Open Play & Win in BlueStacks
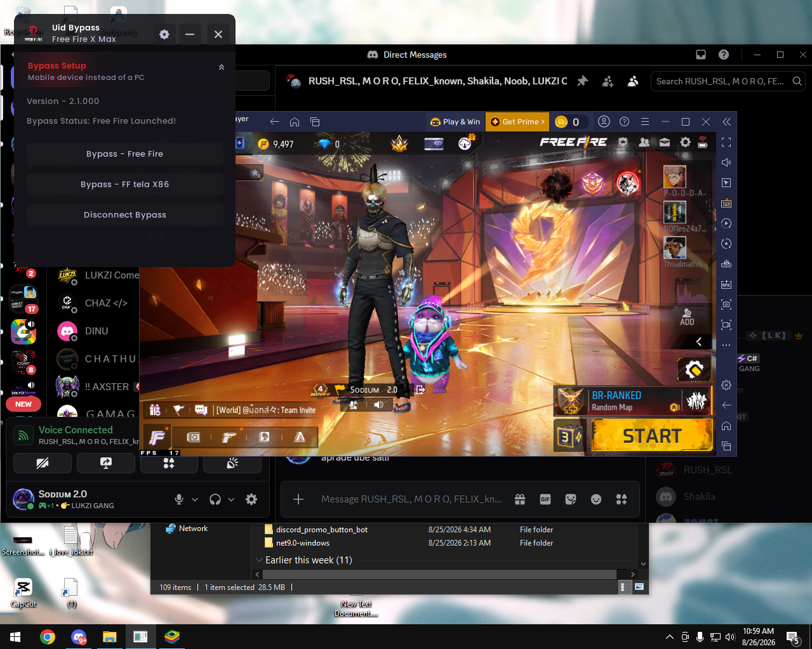The height and width of the screenshot is (649, 812). click(x=455, y=122)
